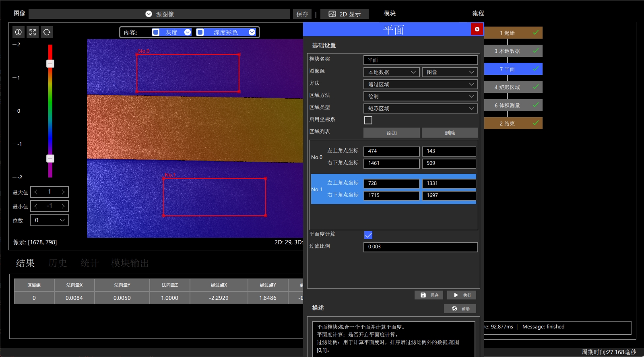The height and width of the screenshot is (357, 644).
Task: Click the 法向量X column header
Action: click(x=74, y=285)
